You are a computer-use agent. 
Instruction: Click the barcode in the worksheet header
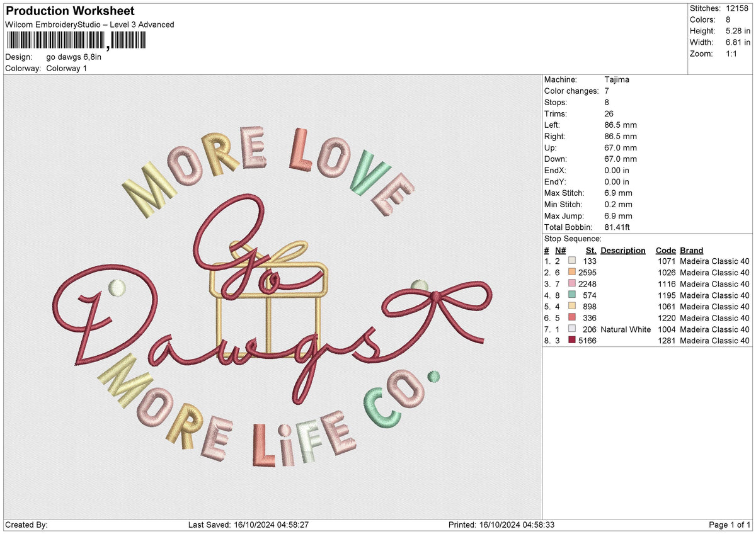(76, 40)
